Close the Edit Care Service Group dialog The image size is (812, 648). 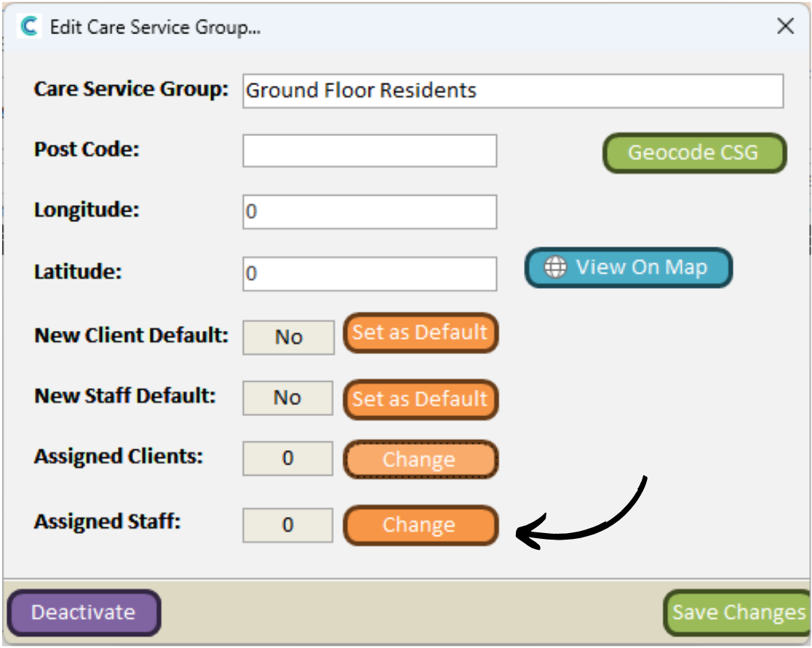pyautogui.click(x=785, y=25)
